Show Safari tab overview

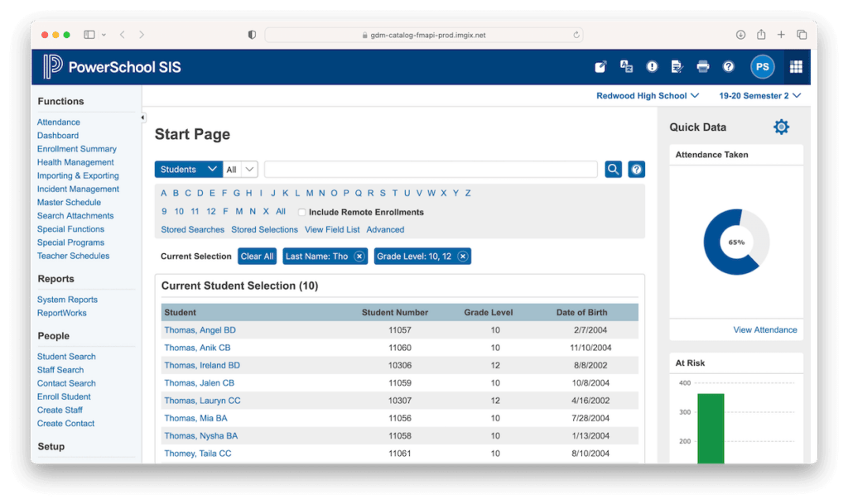[x=802, y=35]
